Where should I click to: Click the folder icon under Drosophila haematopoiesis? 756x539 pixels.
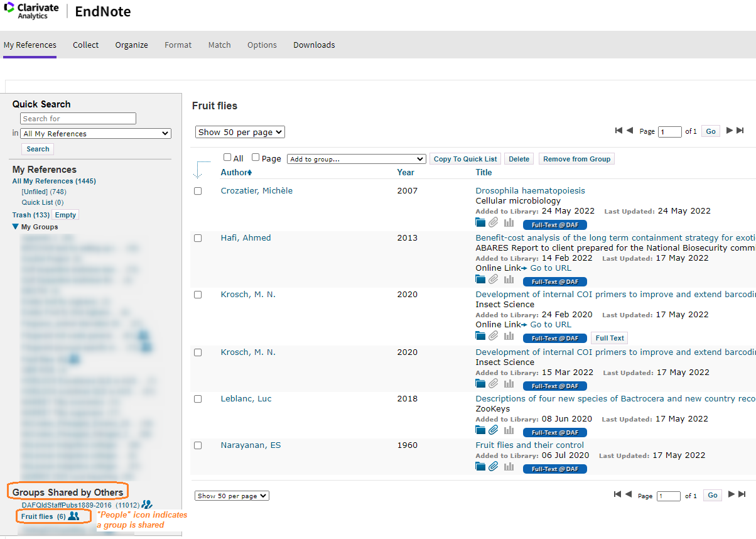(x=480, y=222)
